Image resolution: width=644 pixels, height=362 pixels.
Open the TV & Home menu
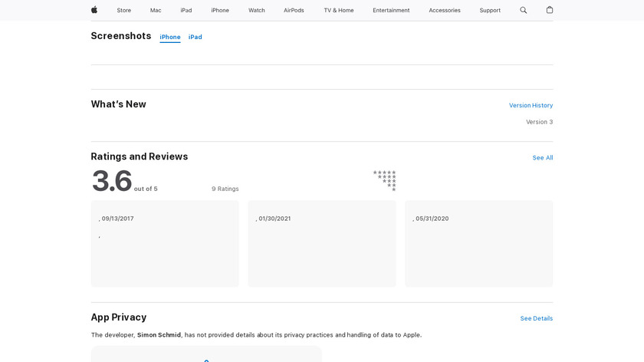(339, 10)
